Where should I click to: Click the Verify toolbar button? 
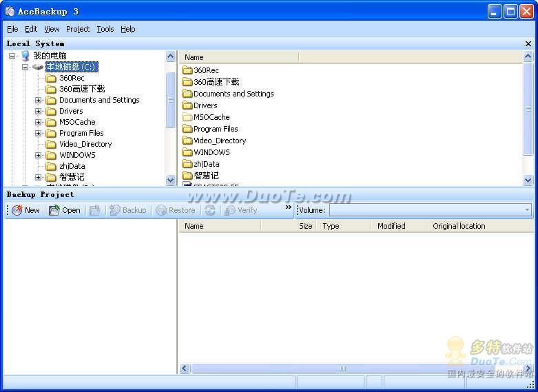[240, 210]
